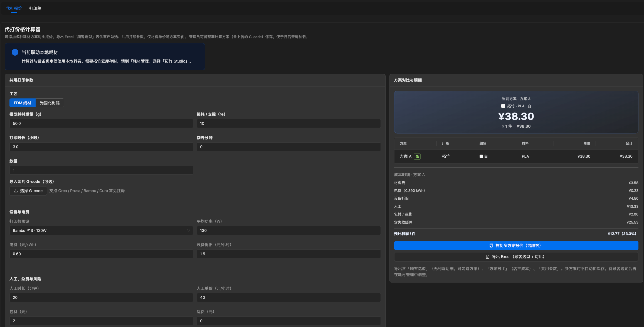Image resolution: width=644 pixels, height=327 pixels.
Task: Select FDM 线材 process option
Action: (x=23, y=103)
